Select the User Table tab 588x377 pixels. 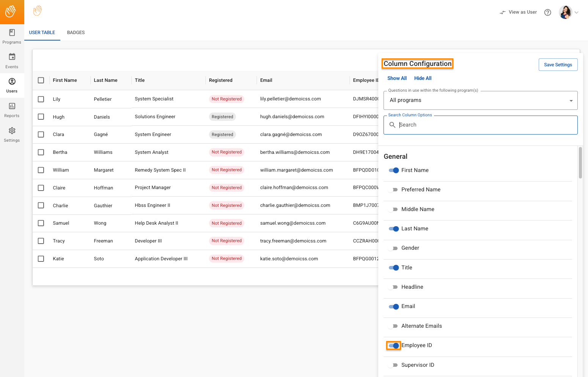point(42,33)
